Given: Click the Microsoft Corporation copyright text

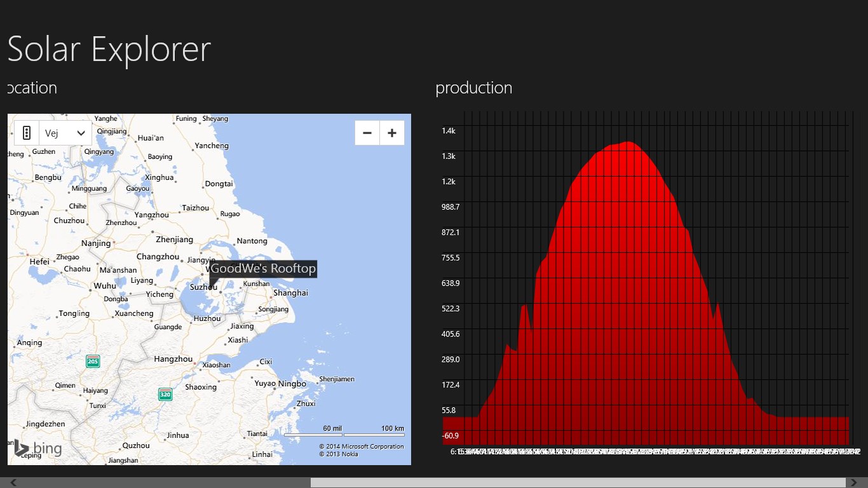Looking at the screenshot, I should 361,446.
